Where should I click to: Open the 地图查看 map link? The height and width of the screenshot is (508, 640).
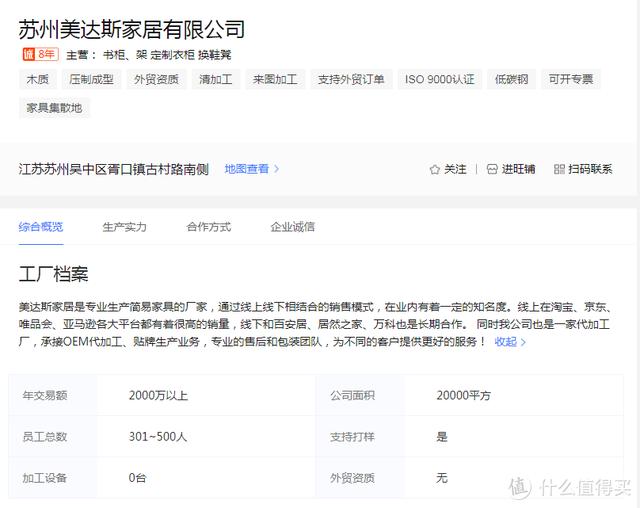click(246, 169)
